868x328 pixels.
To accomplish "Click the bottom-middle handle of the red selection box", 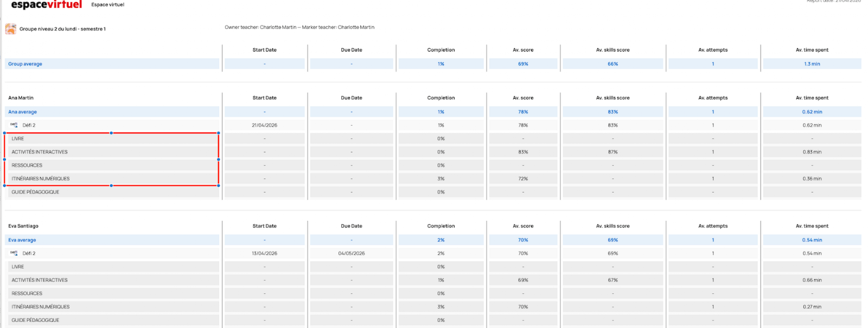I will point(111,185).
